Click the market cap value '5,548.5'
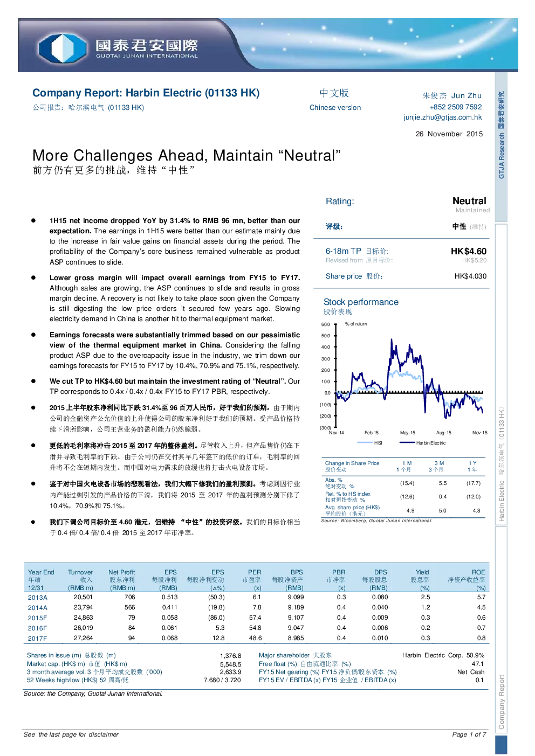This screenshot has height=756, width=535. coord(231,664)
